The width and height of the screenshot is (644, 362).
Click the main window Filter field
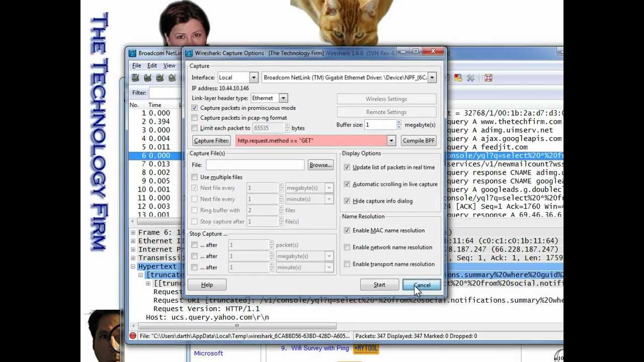[x=165, y=93]
